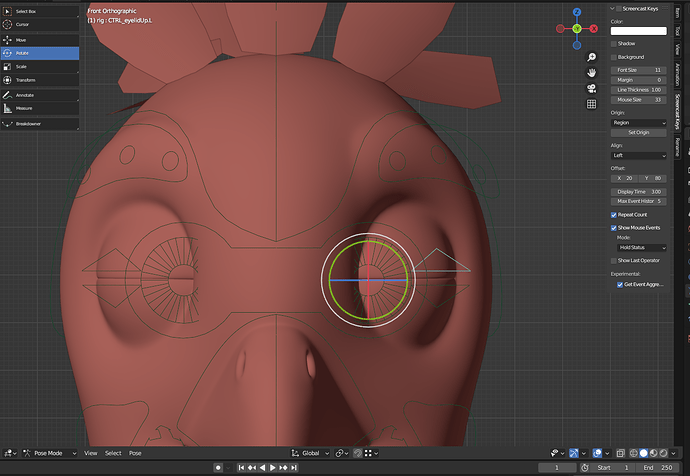
Task: Click the Set Origin button
Action: coord(639,132)
